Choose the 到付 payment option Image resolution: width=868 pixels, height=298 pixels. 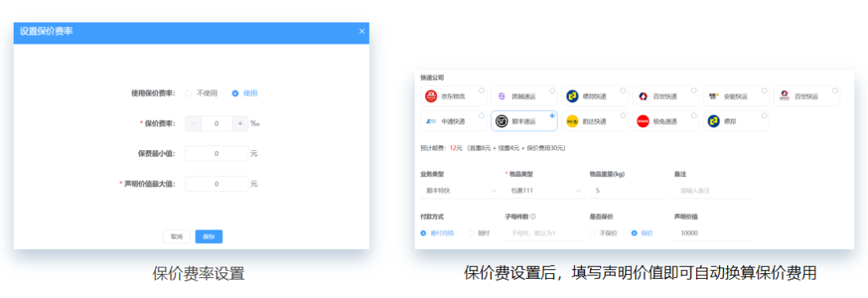coord(479,233)
